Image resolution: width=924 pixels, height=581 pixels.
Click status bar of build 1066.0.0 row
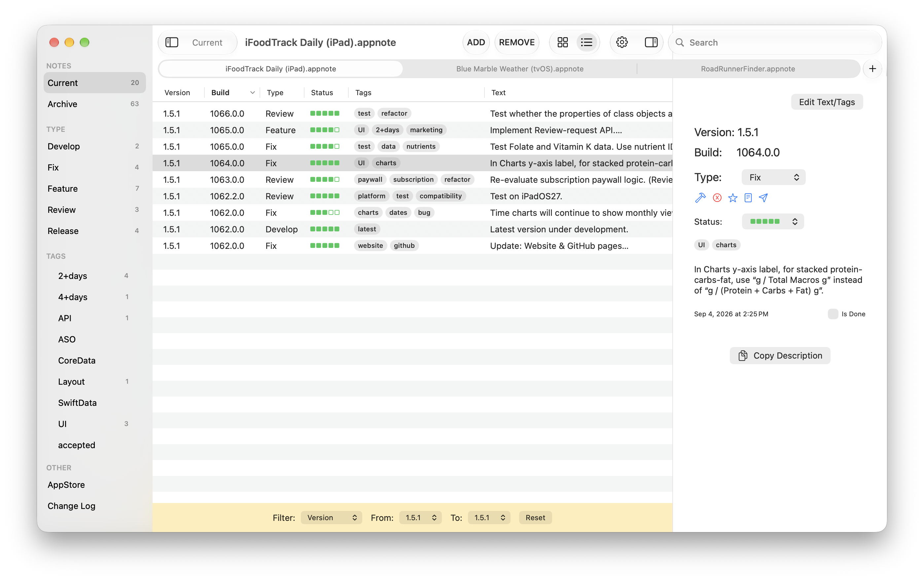[x=325, y=113]
